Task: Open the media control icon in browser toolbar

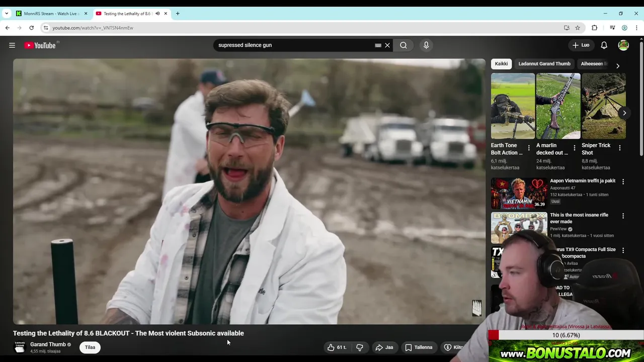Action: pyautogui.click(x=612, y=28)
